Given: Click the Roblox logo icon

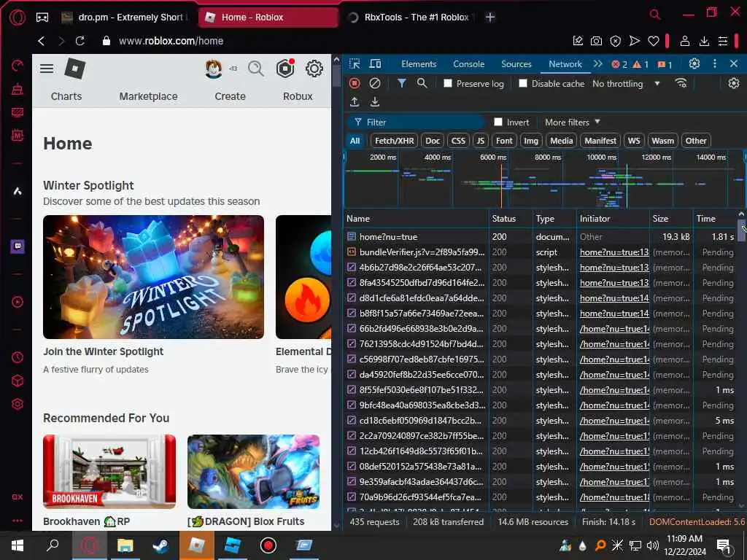Looking at the screenshot, I should pyautogui.click(x=75, y=69).
